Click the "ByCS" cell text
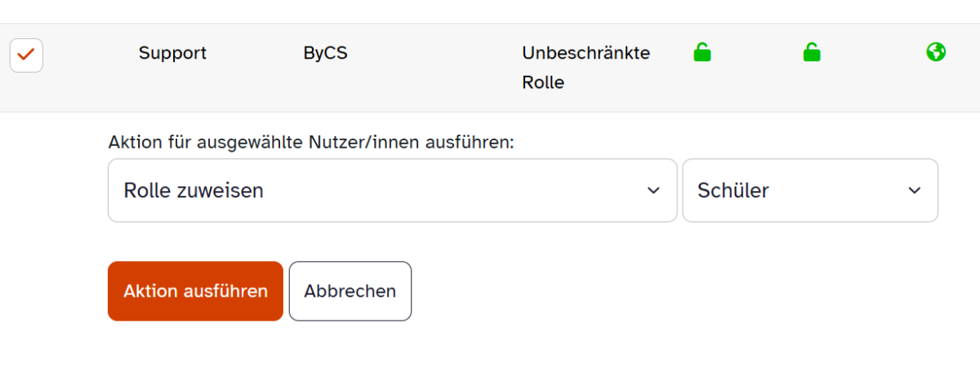Viewport: 980px width, 376px height. click(x=326, y=54)
